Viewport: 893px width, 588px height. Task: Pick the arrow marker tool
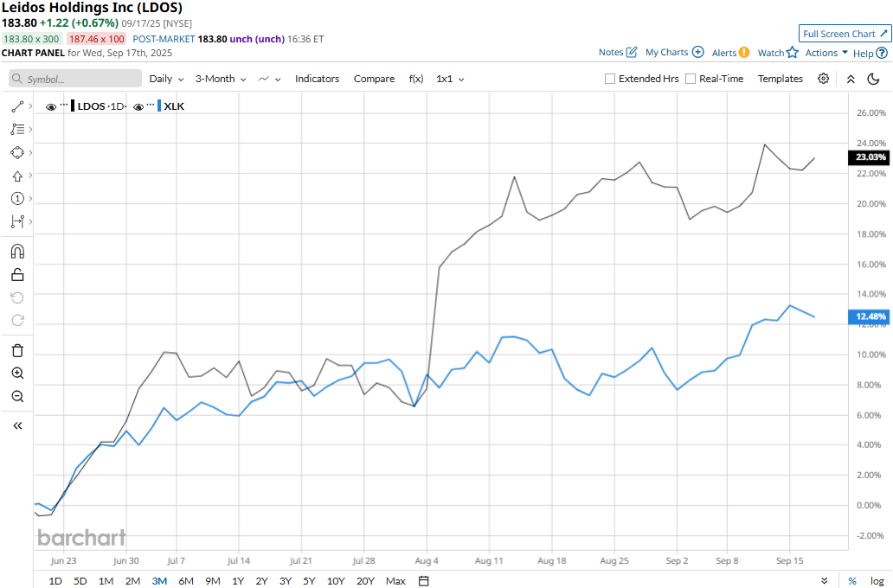(x=17, y=176)
